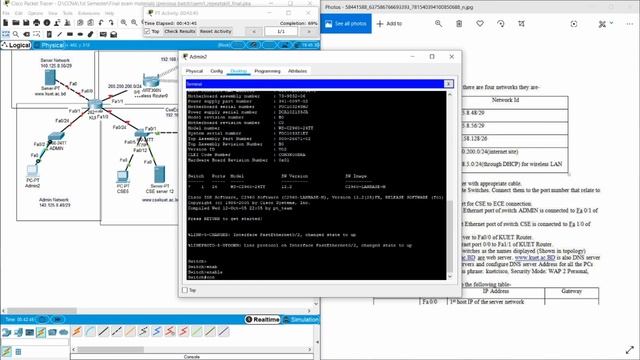Image resolution: width=640 pixels, height=360 pixels.
Task: Open the Options menu in Packet Tracer
Action: [36, 13]
